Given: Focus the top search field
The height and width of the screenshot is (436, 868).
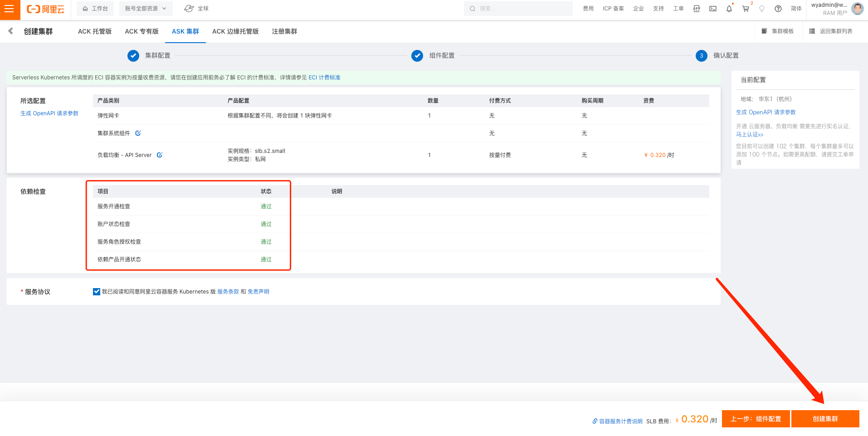Looking at the screenshot, I should (518, 9).
